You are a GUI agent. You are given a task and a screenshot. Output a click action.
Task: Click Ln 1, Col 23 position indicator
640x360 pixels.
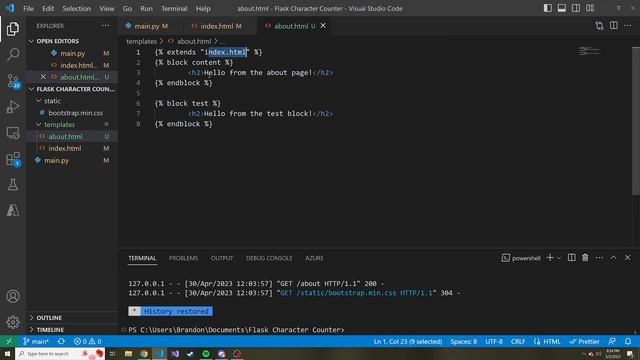(408, 341)
